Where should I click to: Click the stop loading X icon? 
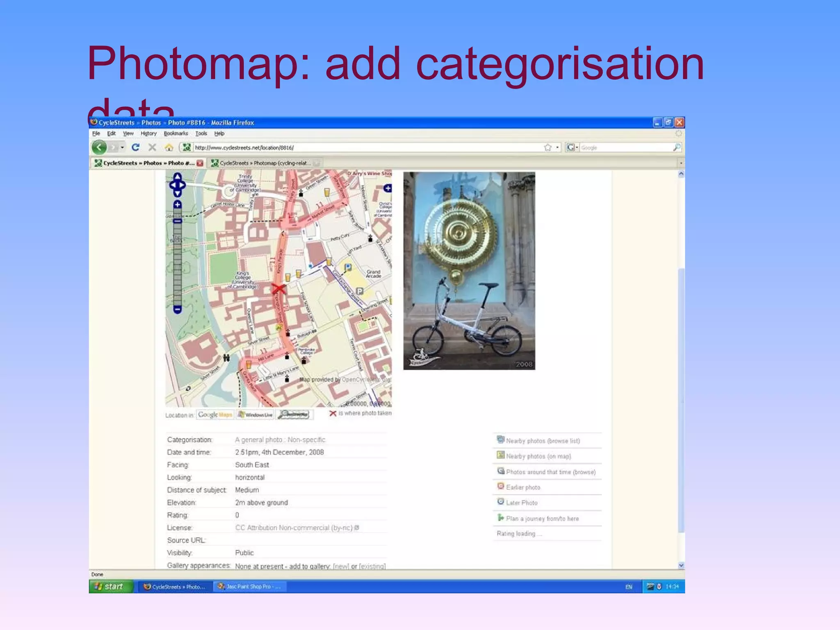tap(152, 147)
